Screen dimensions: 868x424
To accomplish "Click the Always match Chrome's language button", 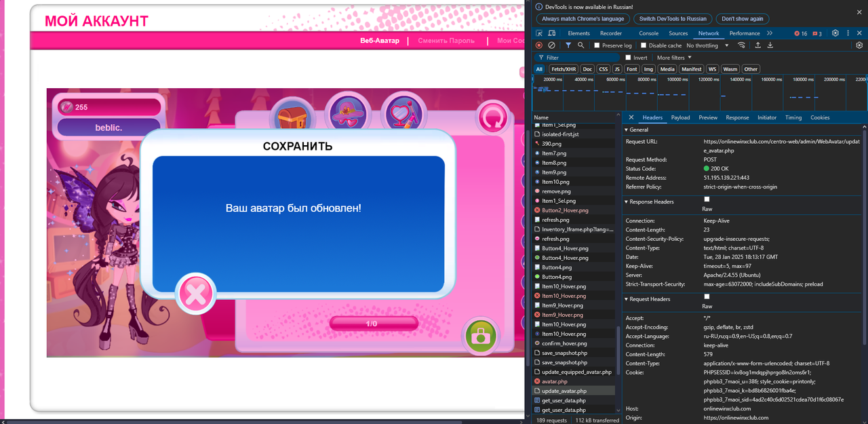I will [583, 19].
